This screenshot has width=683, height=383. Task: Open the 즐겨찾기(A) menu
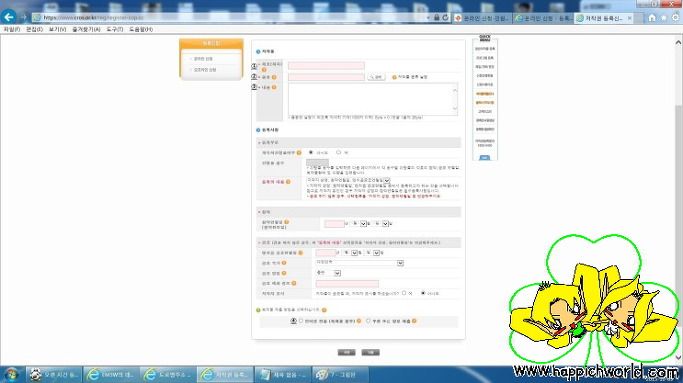pos(86,29)
